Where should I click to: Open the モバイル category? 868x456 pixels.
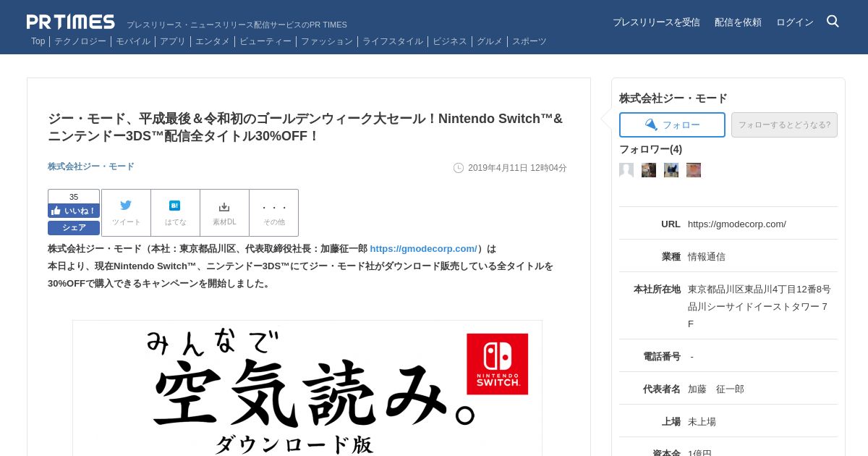pyautogui.click(x=133, y=41)
